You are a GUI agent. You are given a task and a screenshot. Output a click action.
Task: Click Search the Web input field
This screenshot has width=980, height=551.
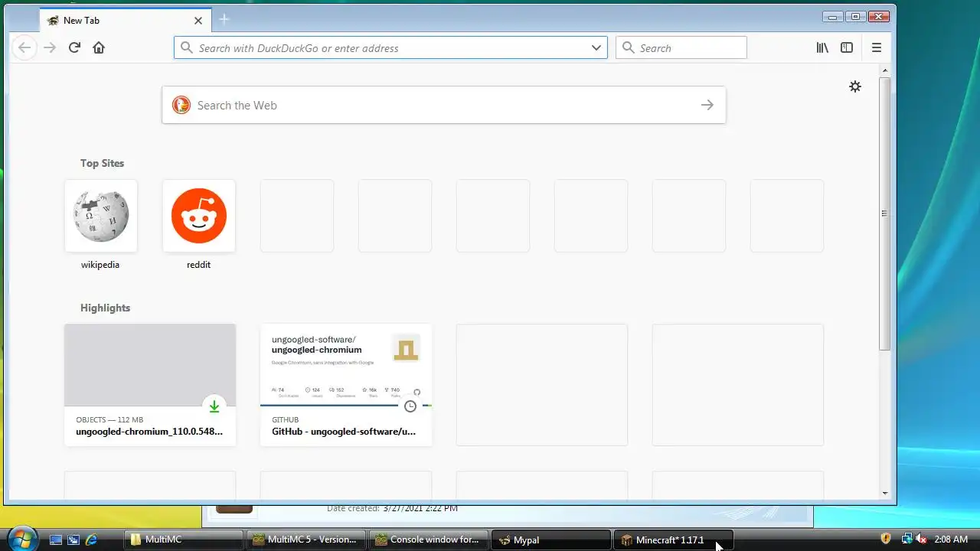pyautogui.click(x=444, y=105)
